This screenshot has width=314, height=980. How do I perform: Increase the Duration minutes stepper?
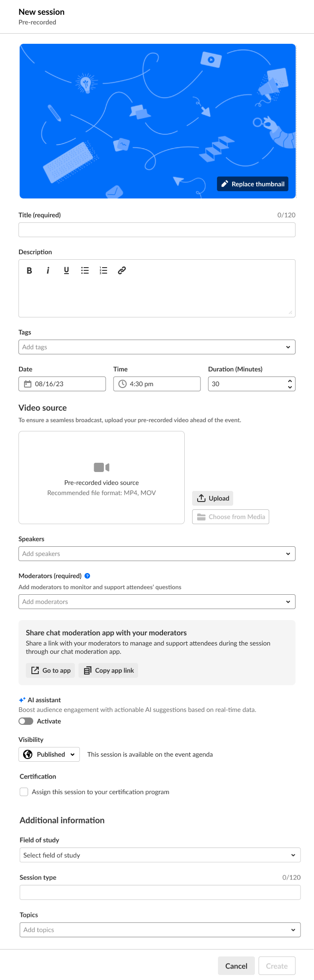tap(290, 381)
